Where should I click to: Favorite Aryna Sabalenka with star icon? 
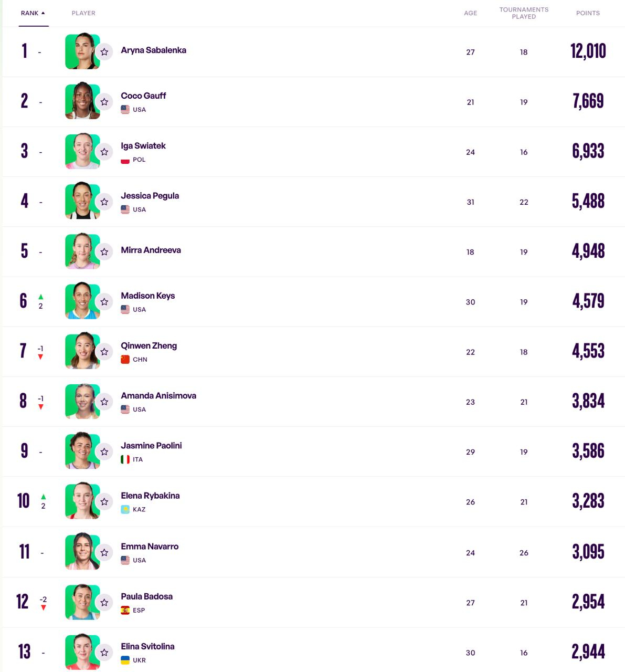pos(104,52)
